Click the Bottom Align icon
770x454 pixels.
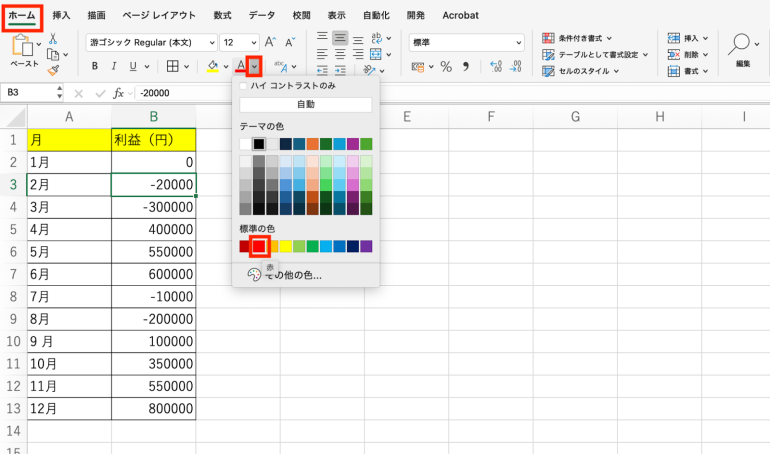pos(358,39)
